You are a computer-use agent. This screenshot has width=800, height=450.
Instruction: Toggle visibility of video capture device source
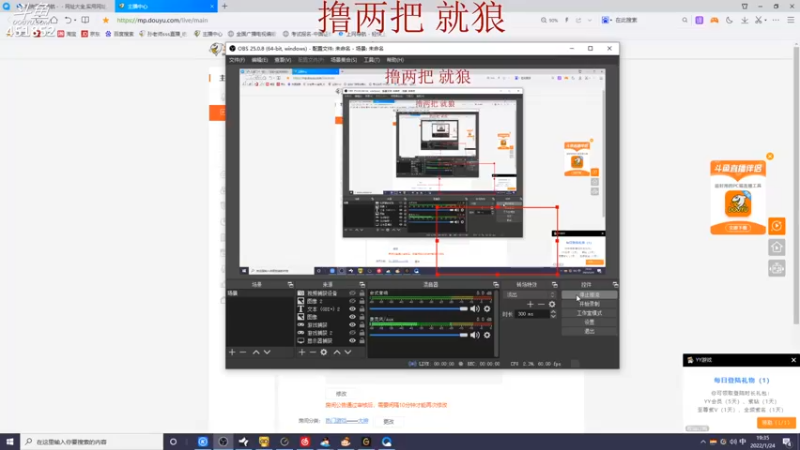click(x=352, y=293)
